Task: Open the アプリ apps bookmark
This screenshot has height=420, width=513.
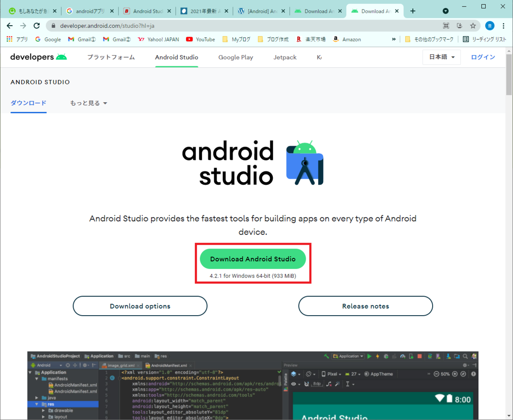Action: coord(18,39)
